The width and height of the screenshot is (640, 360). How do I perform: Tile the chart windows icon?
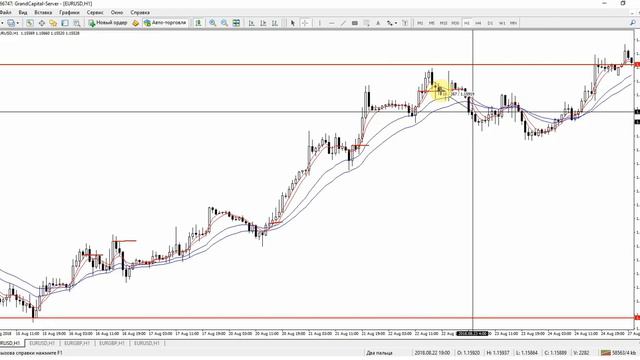point(236,23)
